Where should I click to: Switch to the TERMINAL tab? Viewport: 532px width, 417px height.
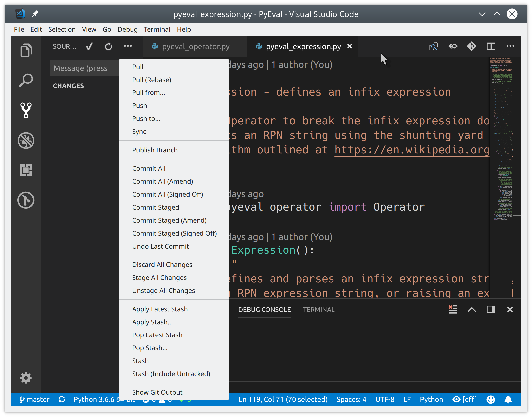pyautogui.click(x=319, y=309)
